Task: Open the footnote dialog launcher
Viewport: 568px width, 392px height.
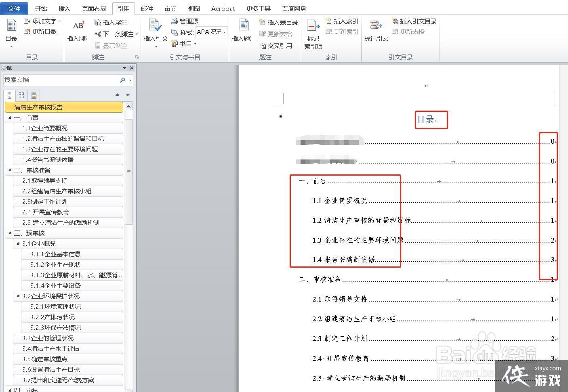Action: coord(137,57)
